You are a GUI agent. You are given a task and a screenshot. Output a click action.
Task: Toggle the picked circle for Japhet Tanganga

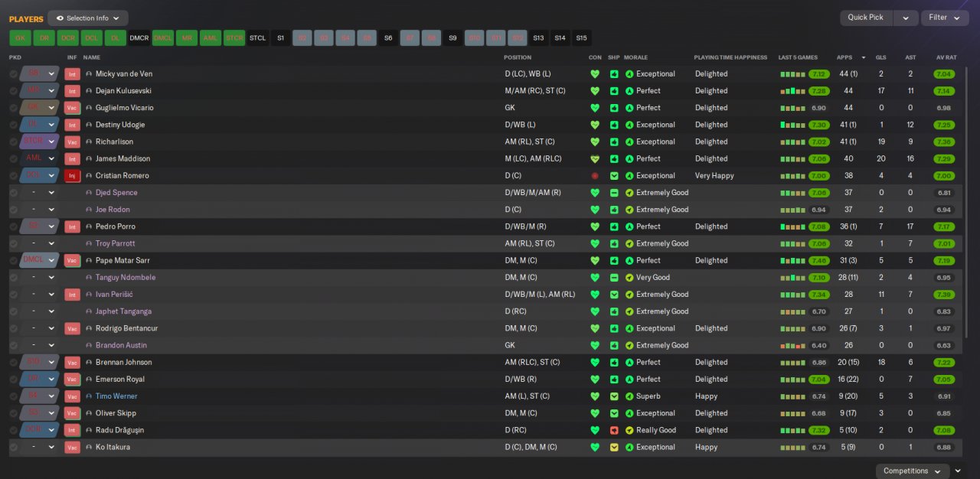14,312
